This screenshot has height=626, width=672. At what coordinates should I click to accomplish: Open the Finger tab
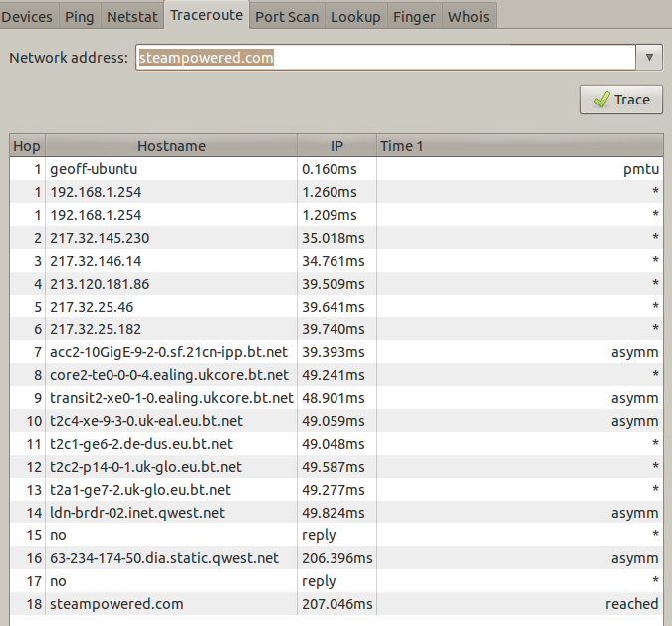(413, 16)
